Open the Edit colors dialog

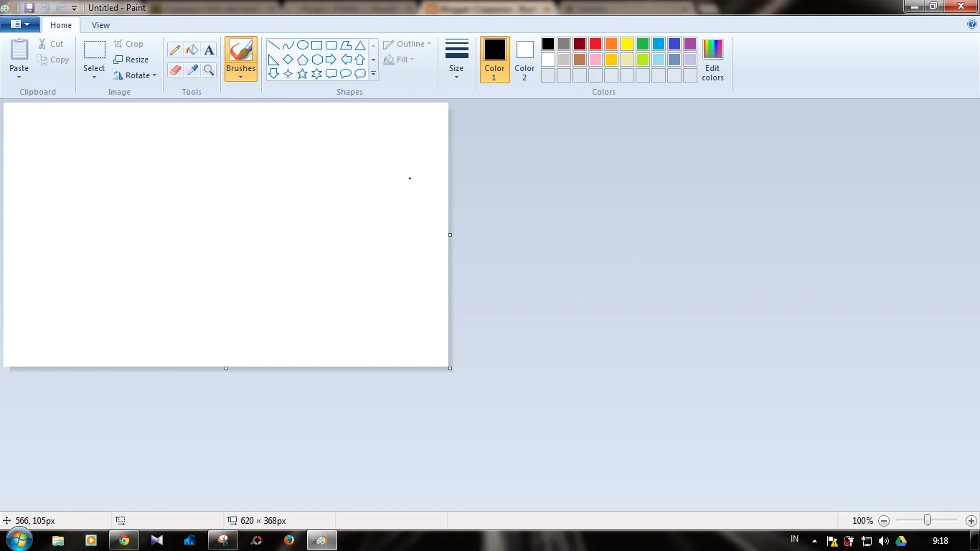(712, 60)
